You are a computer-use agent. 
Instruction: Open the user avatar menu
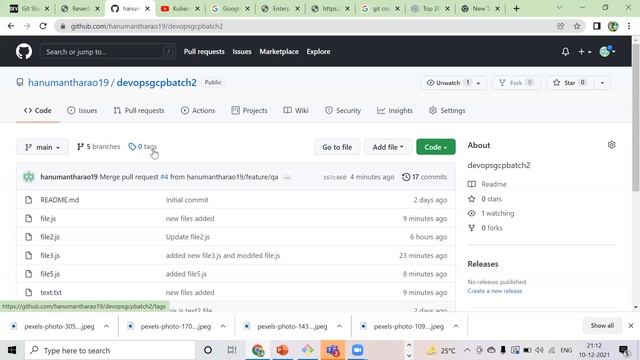point(607,51)
